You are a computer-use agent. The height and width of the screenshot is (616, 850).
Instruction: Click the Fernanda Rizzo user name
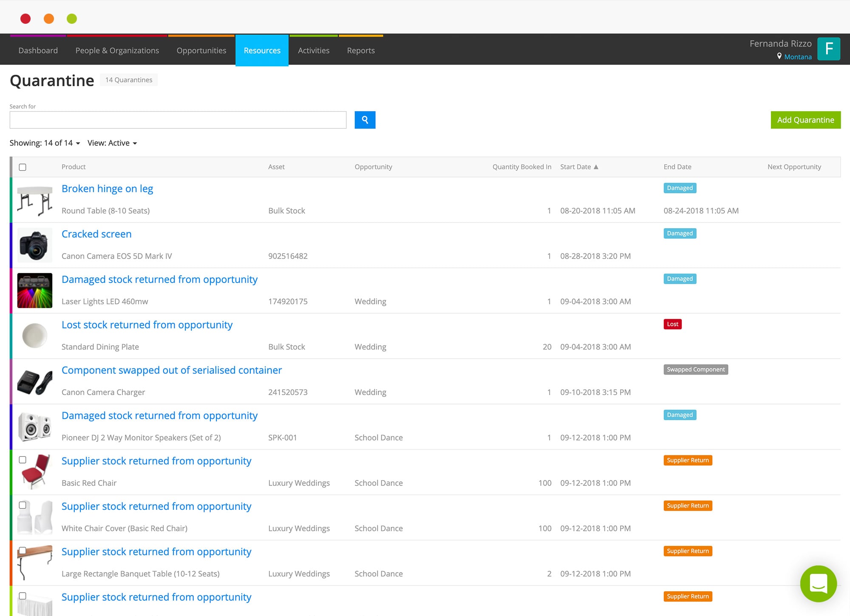tap(780, 44)
